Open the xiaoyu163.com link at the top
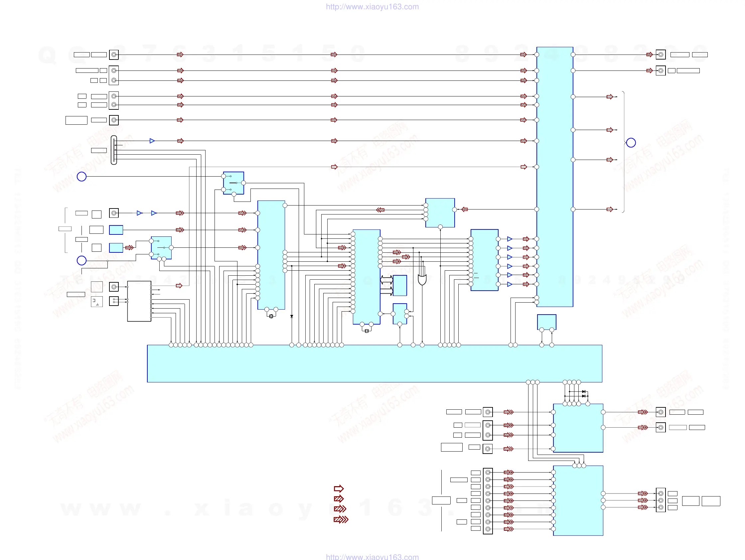745x560 pixels. click(x=372, y=7)
